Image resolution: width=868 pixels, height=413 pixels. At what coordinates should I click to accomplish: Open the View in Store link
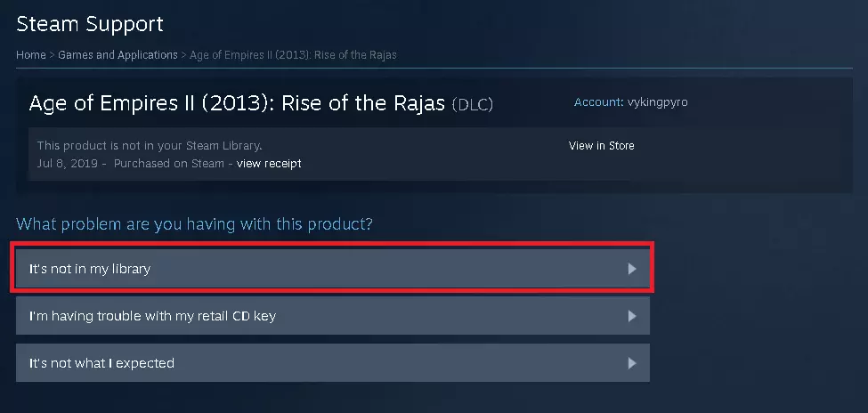point(601,146)
